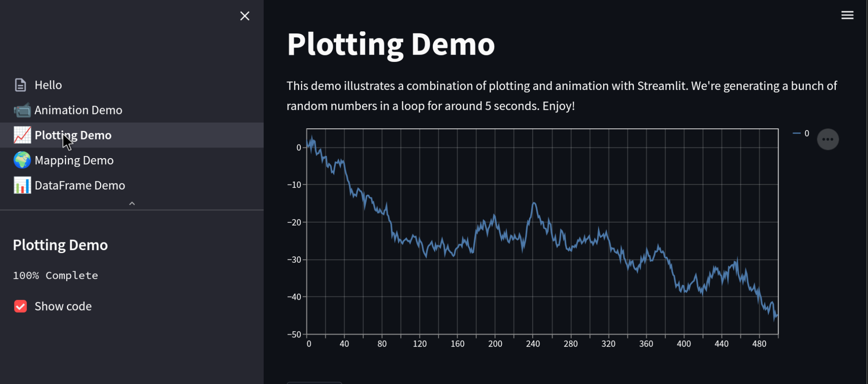Viewport: 868px width, 384px height.
Task: Click the chart's three-dot options button
Action: [x=827, y=139]
